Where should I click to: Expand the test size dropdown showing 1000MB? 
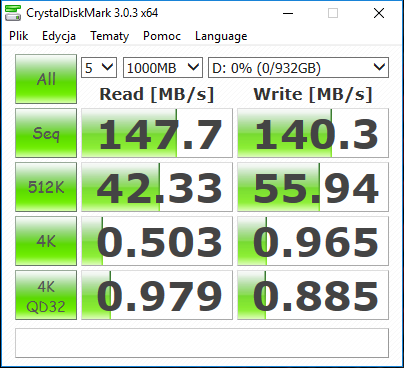tap(163, 68)
